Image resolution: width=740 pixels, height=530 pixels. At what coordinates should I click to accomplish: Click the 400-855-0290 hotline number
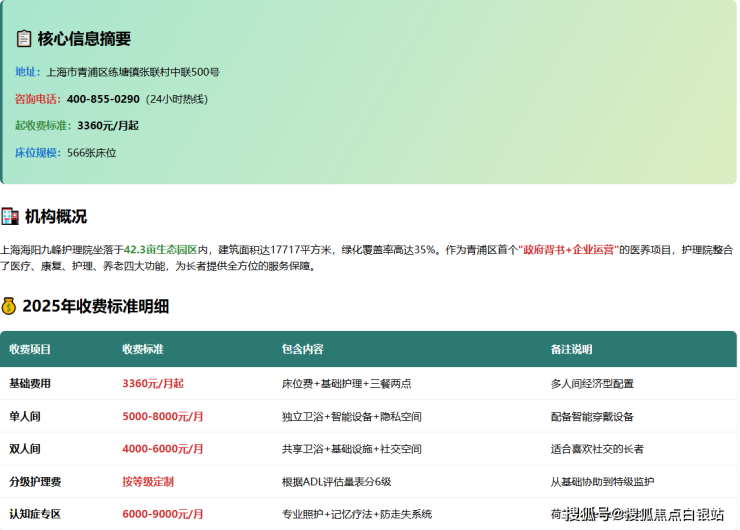(103, 99)
